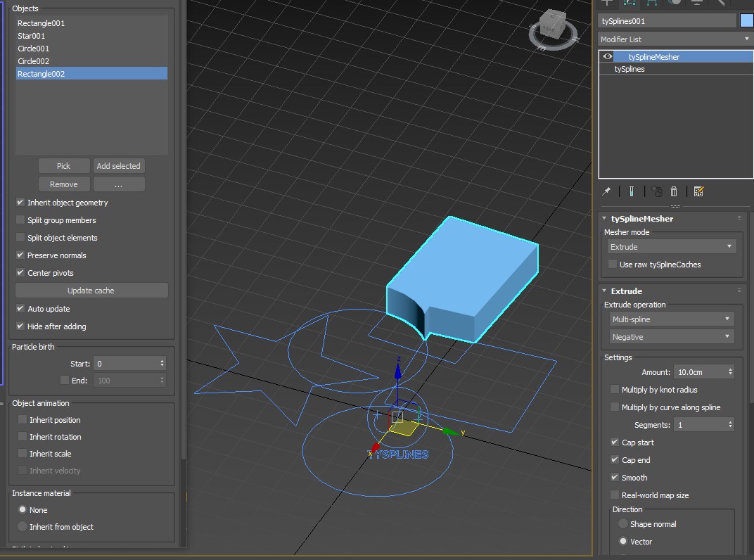Enable Split group members
The image size is (754, 560).
tap(20, 220)
